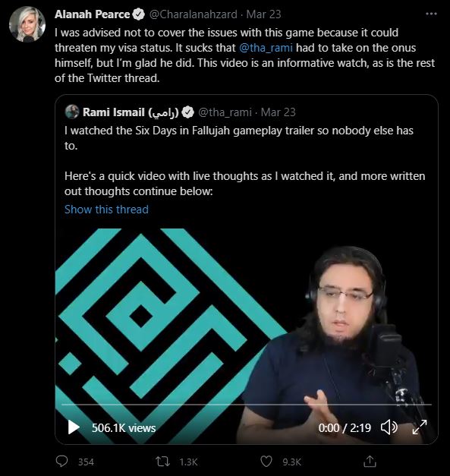Retweet using the retweet arrows icon

[x=163, y=462]
